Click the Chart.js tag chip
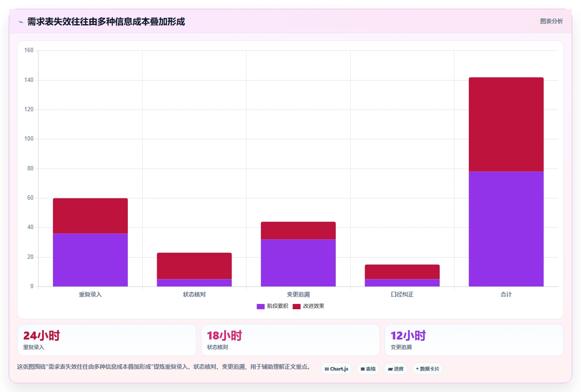The width and height of the screenshot is (581, 392). click(x=336, y=369)
